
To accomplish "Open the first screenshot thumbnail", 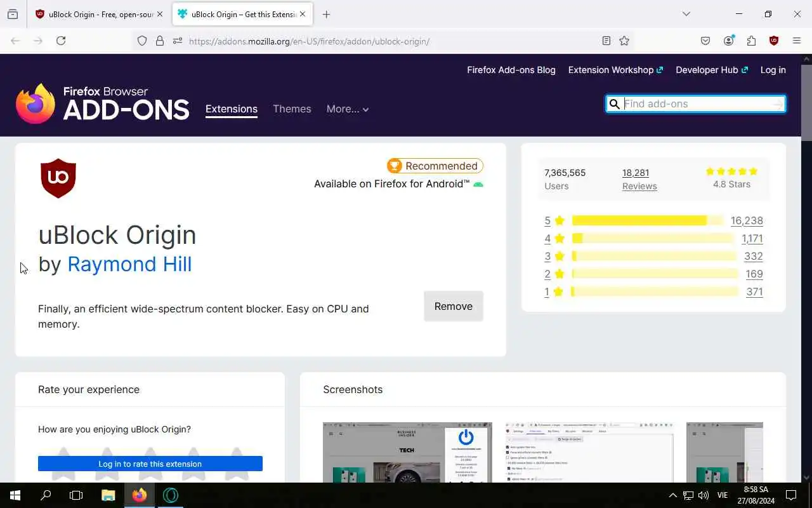I will 407,452.
